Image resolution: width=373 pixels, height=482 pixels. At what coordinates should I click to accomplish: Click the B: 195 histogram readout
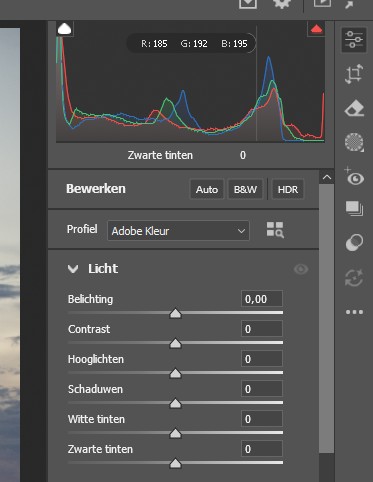(x=234, y=44)
